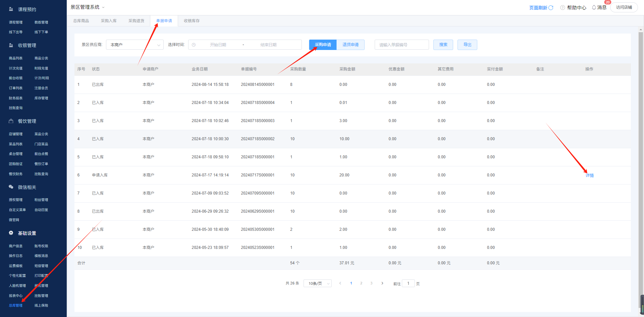Viewport: 644px width, 317px height.
Task: Click the 餐饮管理 section icon
Action: (x=11, y=121)
